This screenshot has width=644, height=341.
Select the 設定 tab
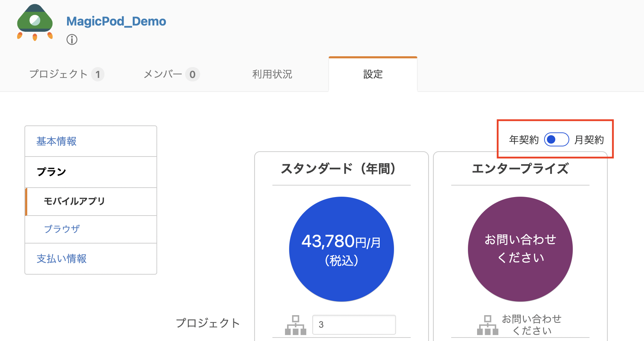pos(373,74)
